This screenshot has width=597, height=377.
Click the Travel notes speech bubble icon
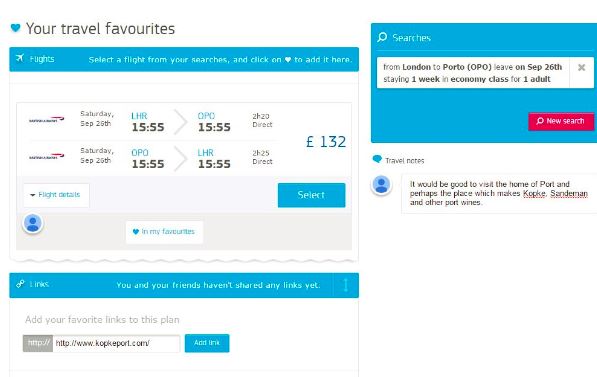tap(377, 159)
